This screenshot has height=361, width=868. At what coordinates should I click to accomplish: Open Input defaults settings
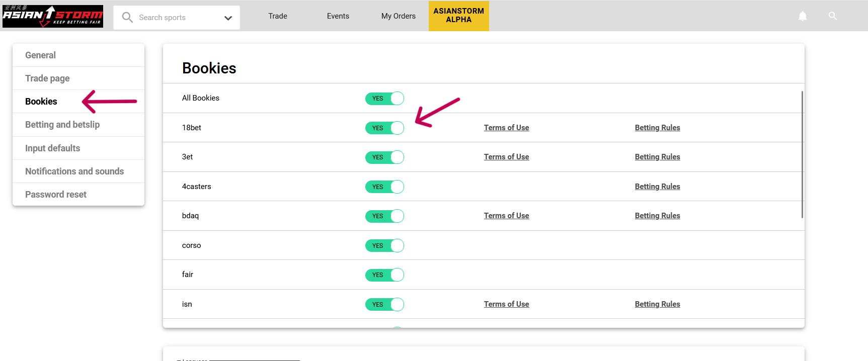(x=78, y=148)
